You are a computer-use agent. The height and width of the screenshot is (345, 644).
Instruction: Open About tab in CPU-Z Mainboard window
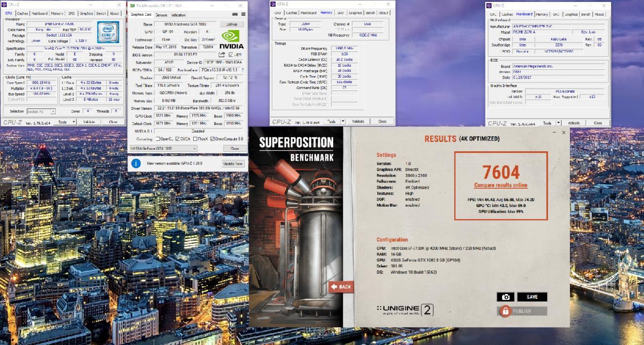point(600,14)
